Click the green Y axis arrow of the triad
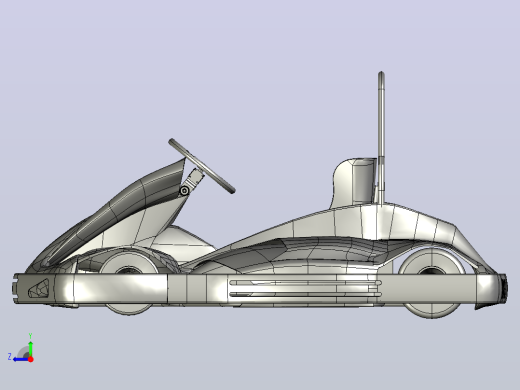Screen dimensions: 520x390 [30, 349]
